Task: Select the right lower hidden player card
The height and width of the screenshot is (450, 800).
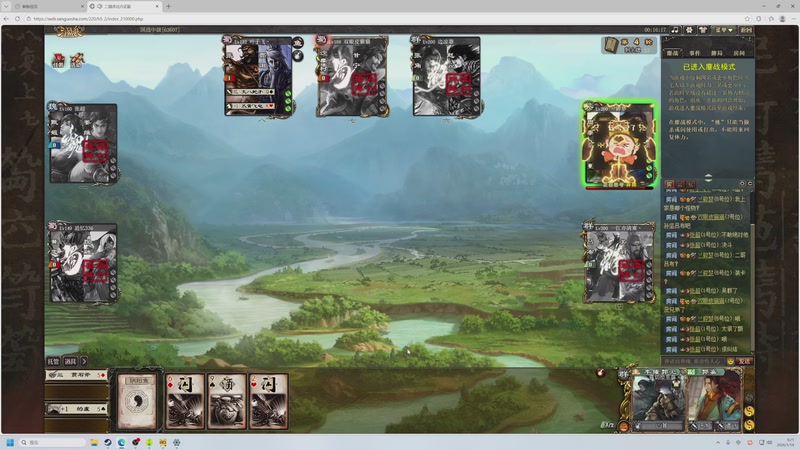Action: pyautogui.click(x=619, y=263)
